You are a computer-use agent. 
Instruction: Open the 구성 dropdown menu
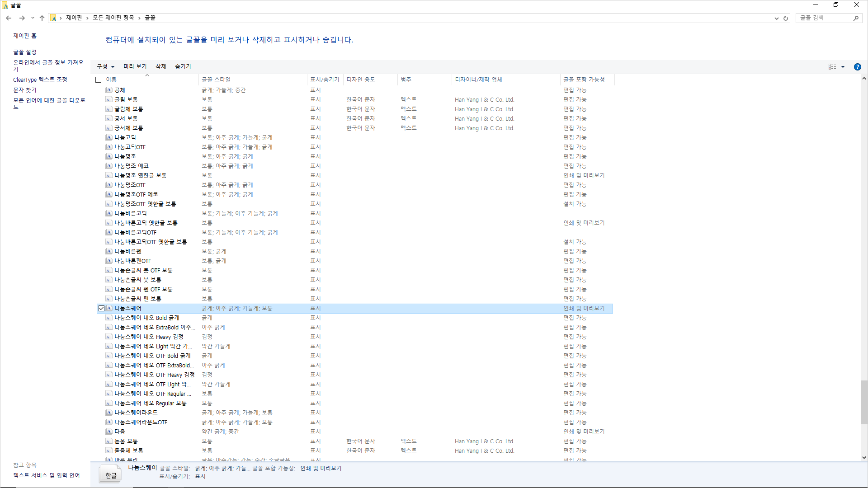[105, 66]
